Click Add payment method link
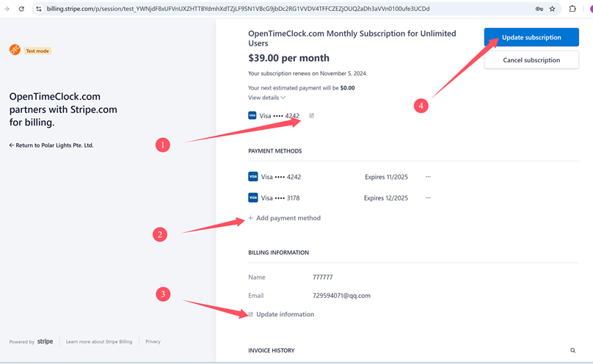Image resolution: width=593 pixels, height=364 pixels. (285, 218)
